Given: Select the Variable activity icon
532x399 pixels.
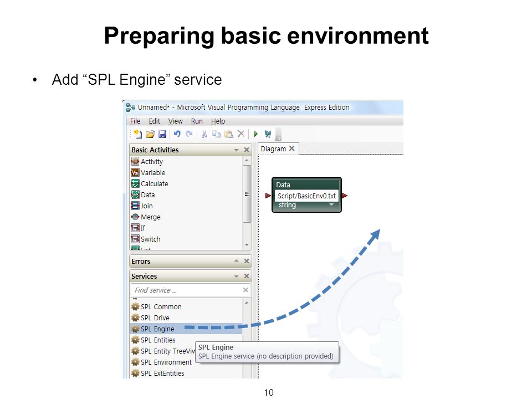Looking at the screenshot, I should pyautogui.click(x=135, y=172).
